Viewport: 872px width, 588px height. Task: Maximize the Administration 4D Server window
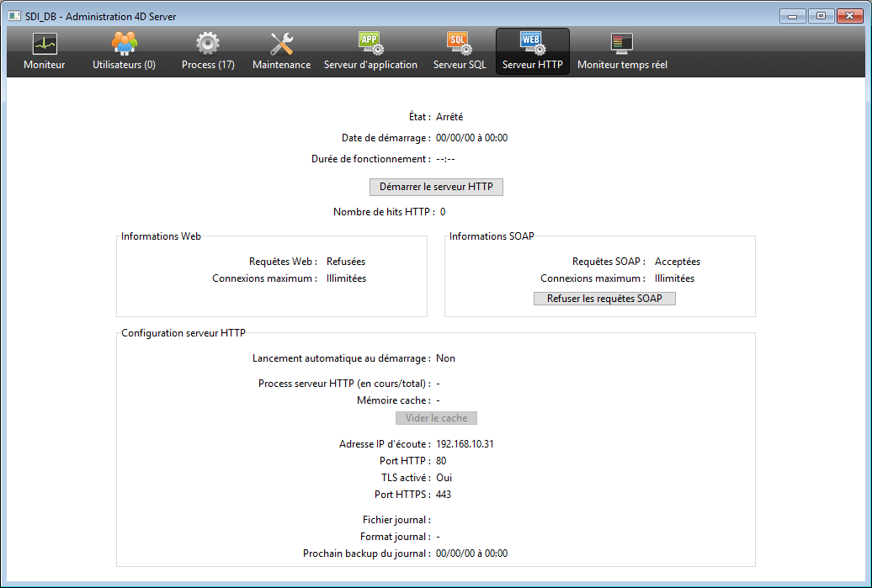[820, 15]
